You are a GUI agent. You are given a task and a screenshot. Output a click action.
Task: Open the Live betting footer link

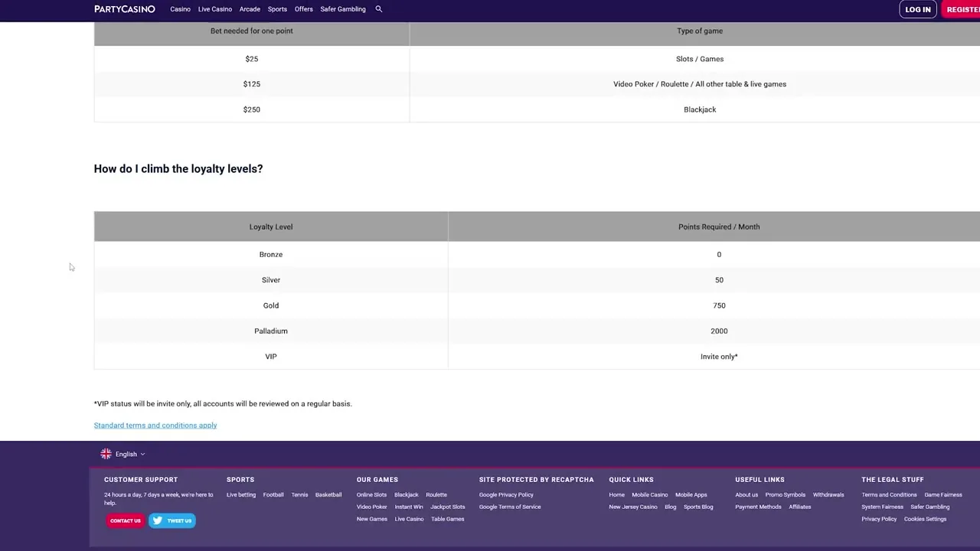[241, 494]
